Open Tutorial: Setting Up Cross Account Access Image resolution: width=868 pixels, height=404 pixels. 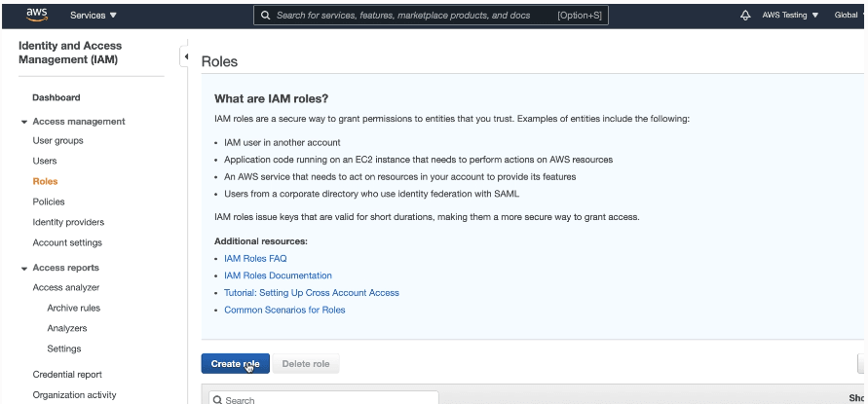311,292
